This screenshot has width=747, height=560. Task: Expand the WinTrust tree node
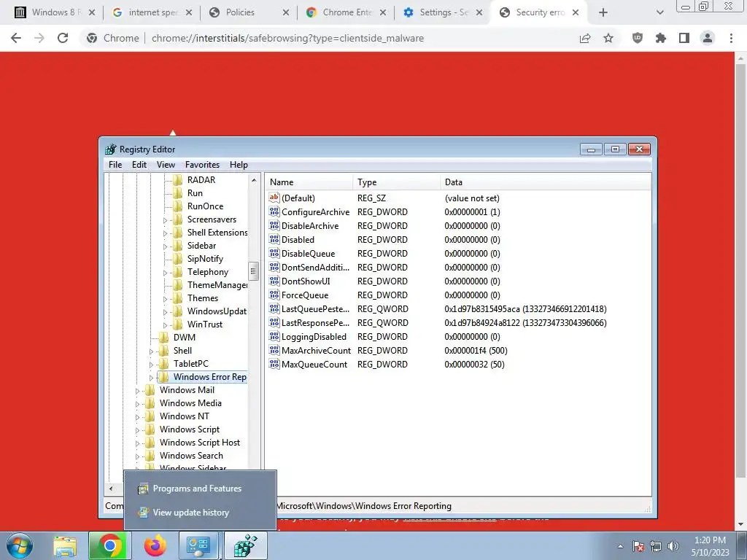click(x=166, y=325)
